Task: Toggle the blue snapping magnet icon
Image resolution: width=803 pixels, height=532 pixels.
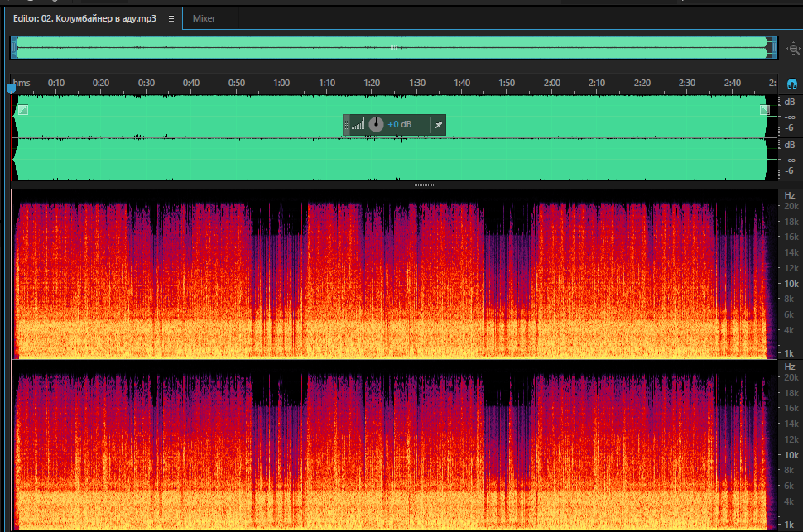Action: coord(791,84)
